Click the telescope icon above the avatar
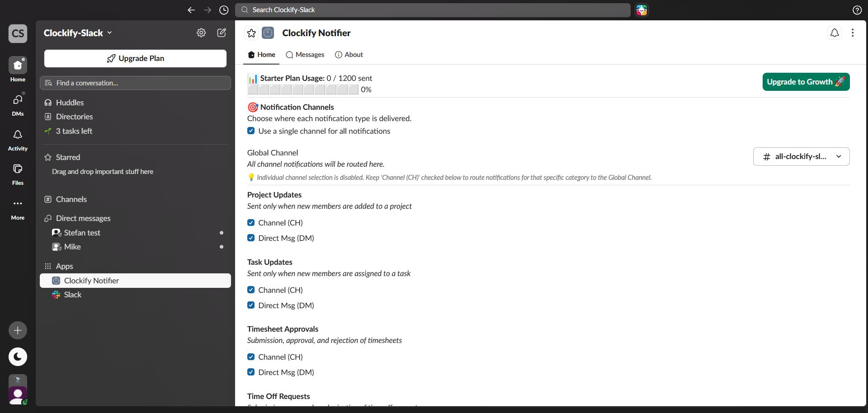 click(x=18, y=380)
